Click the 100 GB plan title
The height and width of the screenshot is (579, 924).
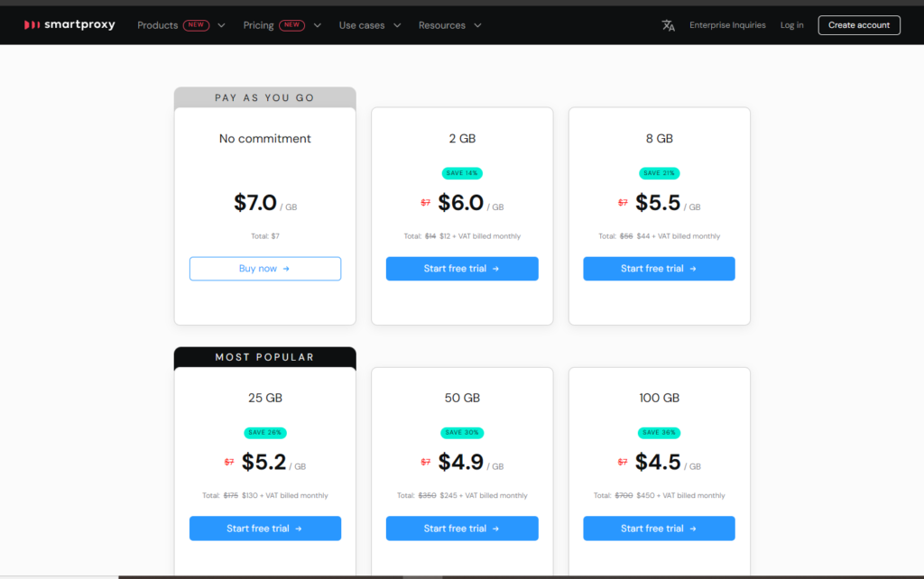click(659, 398)
